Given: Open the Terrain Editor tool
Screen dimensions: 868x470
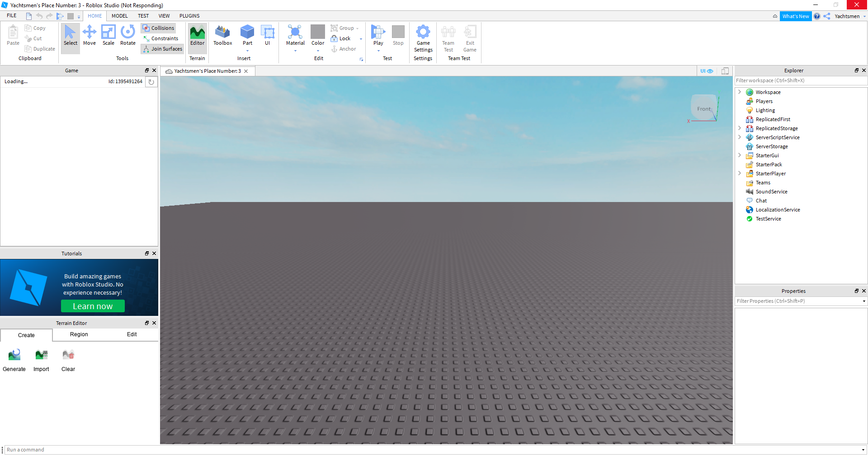Looking at the screenshot, I should 197,35.
